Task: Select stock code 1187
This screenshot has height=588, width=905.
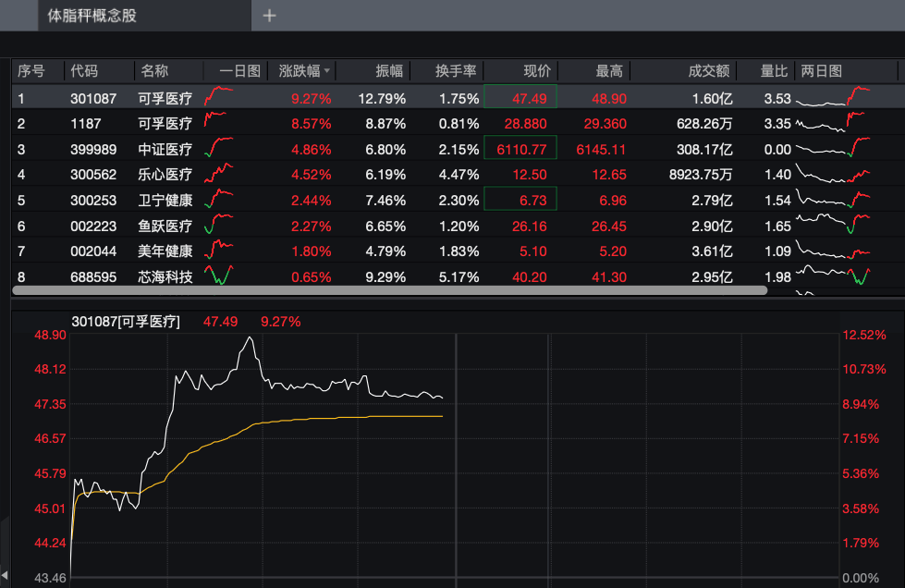Action: point(85,124)
